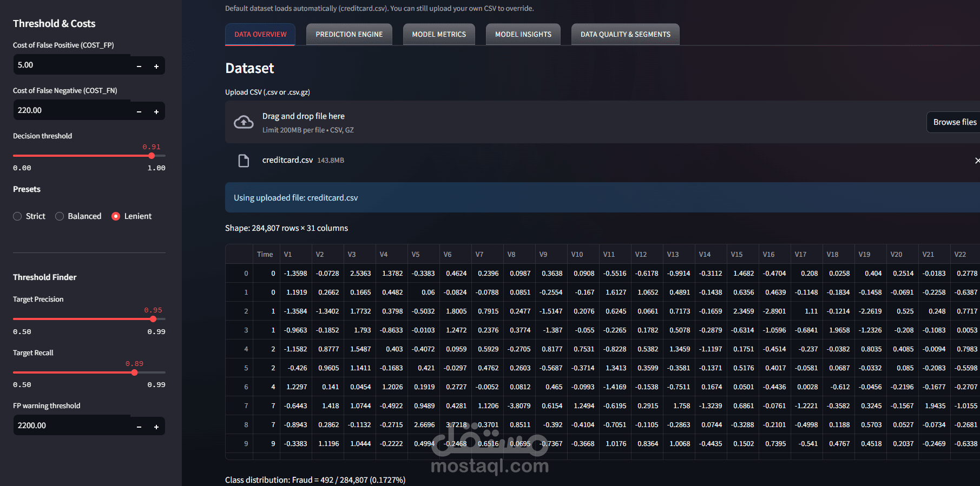Click the Target Recall slider handle

[x=134, y=372]
